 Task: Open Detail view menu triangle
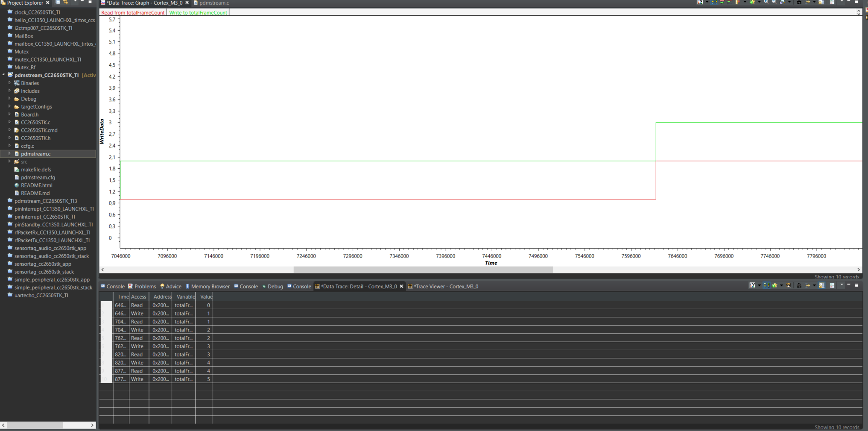(842, 284)
